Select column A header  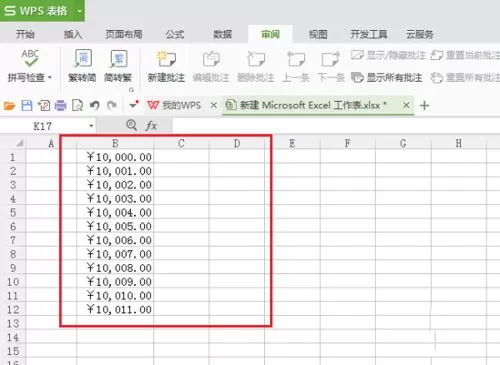51,144
